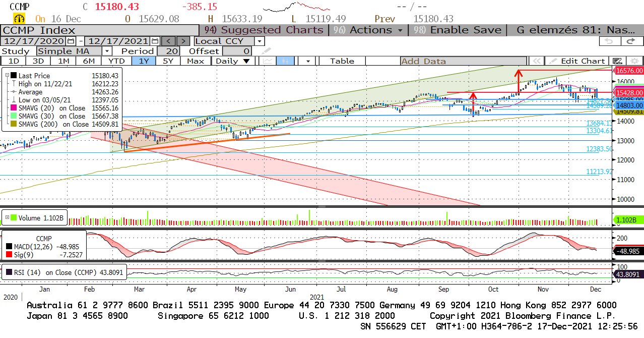Select the 6M range tab
644x338 pixels.
(89, 61)
